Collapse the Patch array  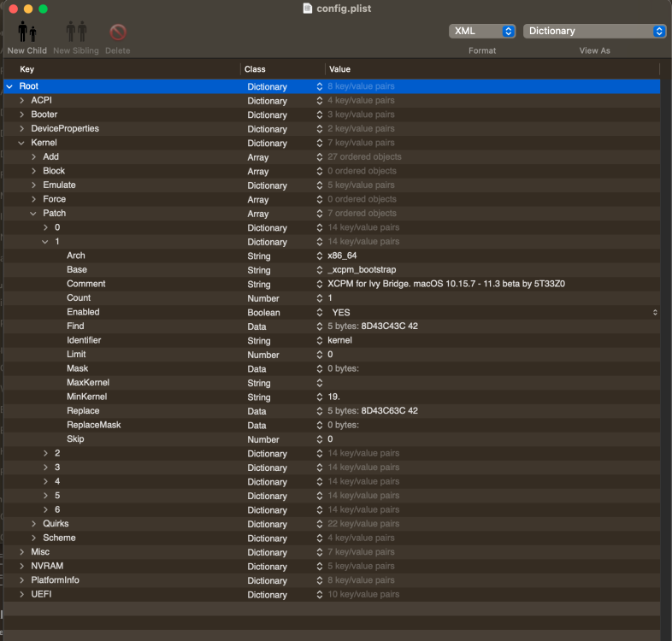click(33, 214)
